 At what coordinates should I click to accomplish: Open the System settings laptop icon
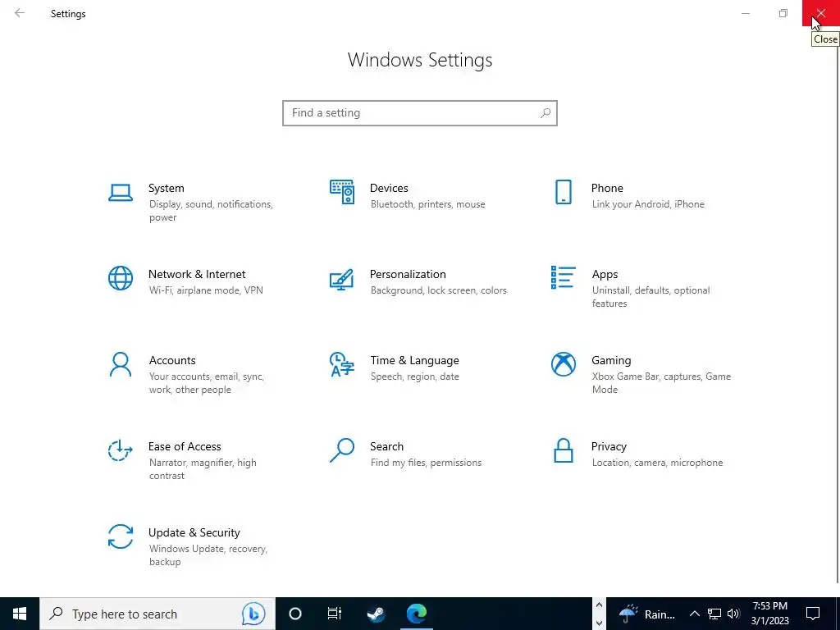coord(121,192)
